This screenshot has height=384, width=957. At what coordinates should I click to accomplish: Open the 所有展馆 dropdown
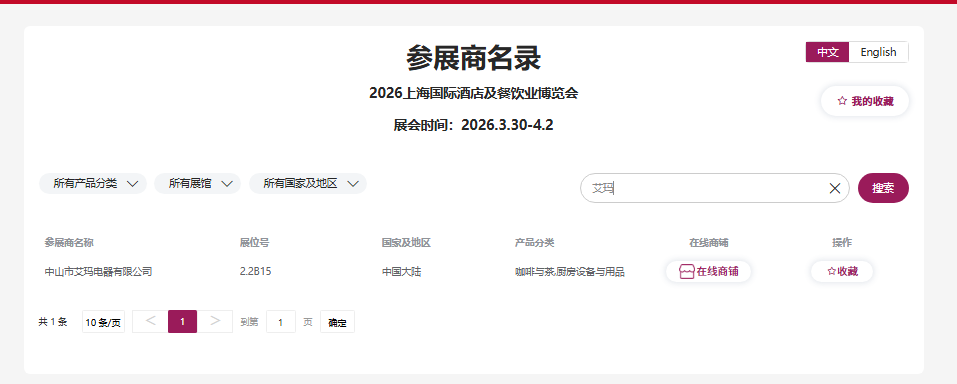coord(197,183)
